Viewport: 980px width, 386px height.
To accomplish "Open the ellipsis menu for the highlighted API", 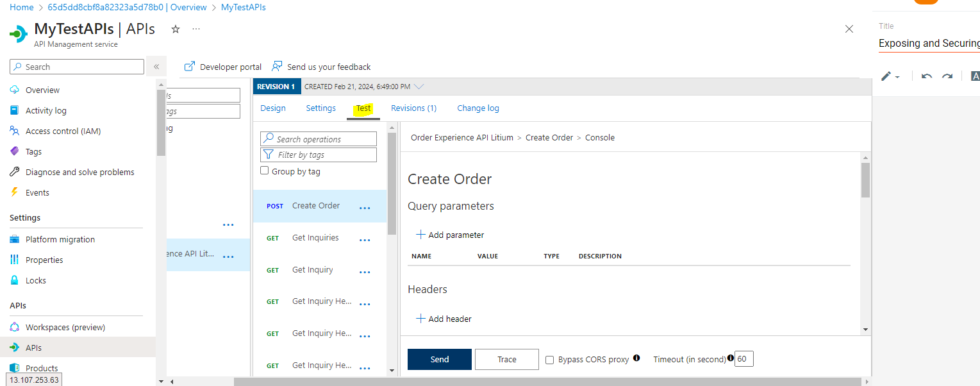I will point(228,256).
